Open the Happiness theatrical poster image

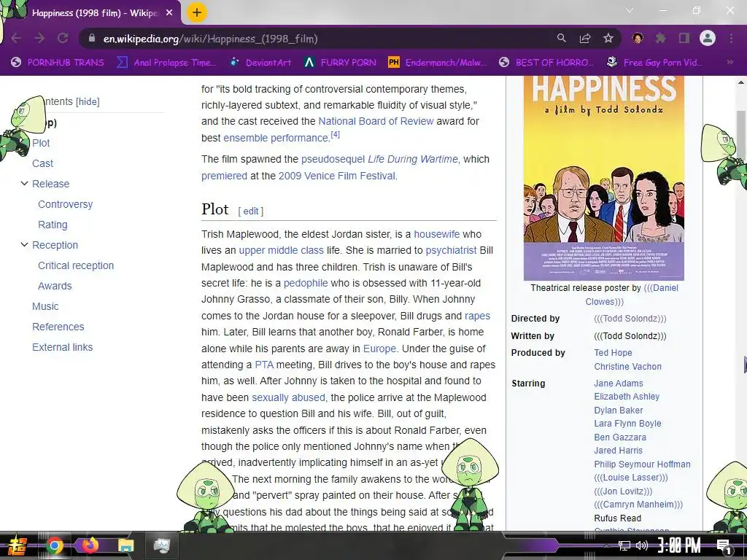point(603,178)
